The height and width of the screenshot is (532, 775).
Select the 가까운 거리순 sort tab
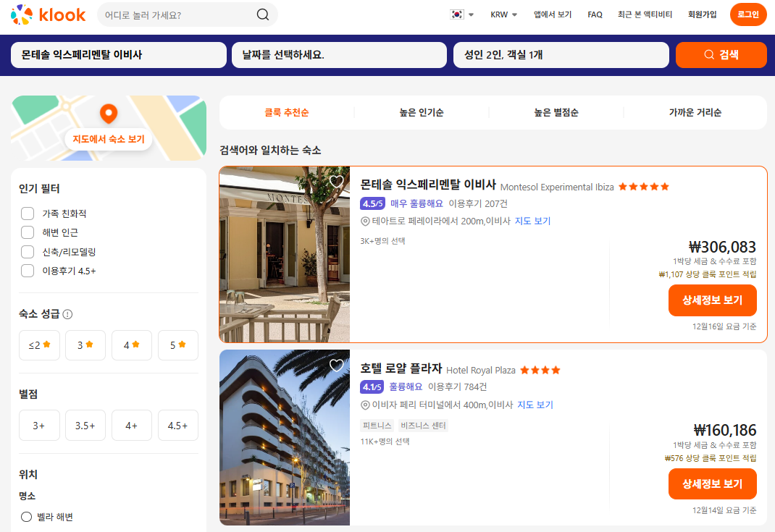(695, 113)
